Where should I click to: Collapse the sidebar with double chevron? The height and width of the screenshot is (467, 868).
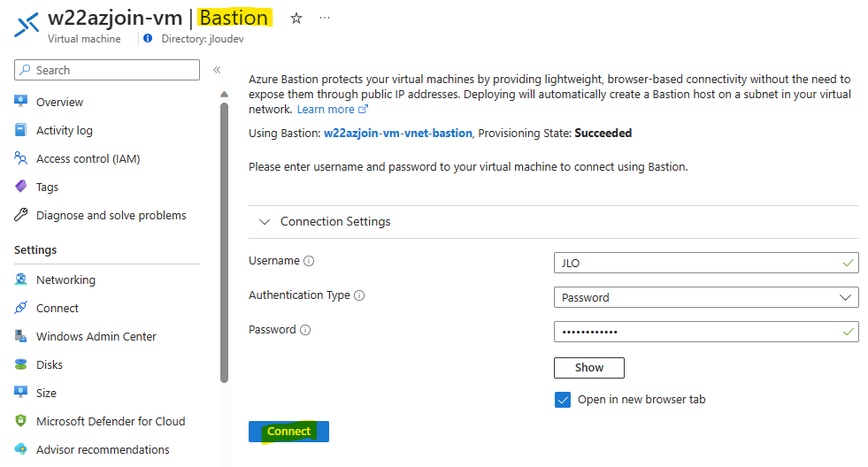point(217,70)
